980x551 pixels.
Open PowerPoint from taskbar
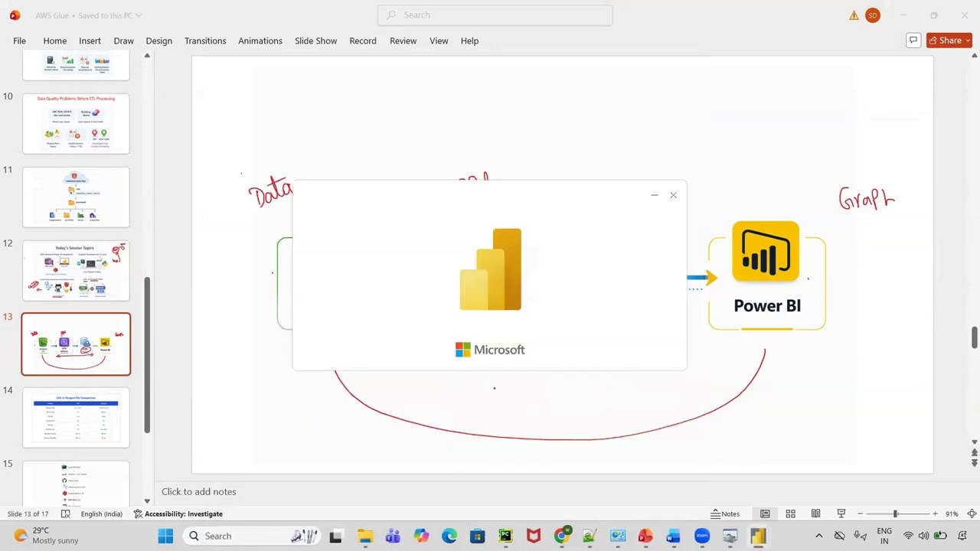[645, 536]
